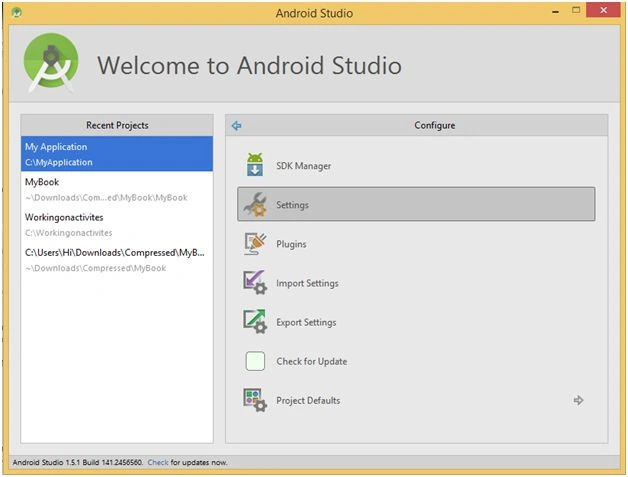Click the Project Defaults icon
This screenshot has width=628, height=477.
[x=255, y=400]
